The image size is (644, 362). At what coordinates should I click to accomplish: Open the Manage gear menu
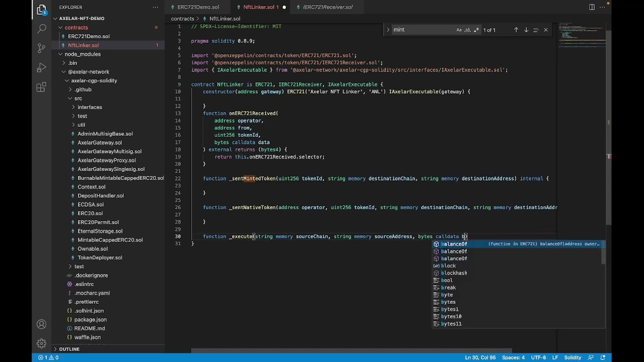click(x=42, y=344)
